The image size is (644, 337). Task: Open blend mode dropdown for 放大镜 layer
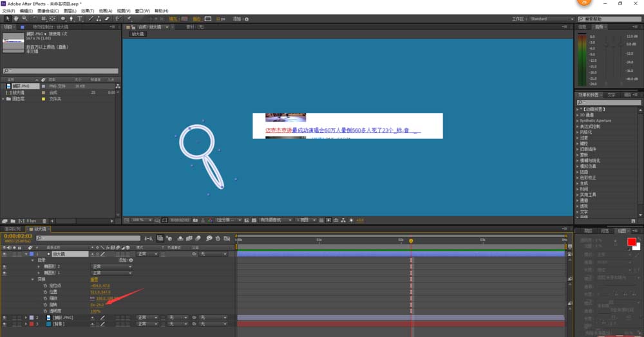click(148, 254)
